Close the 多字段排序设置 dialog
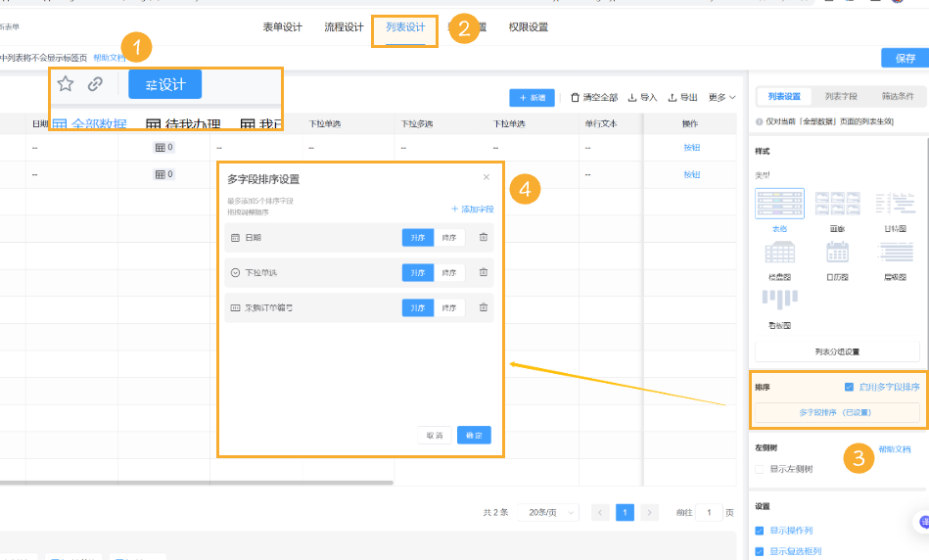The height and width of the screenshot is (560, 929). (x=487, y=177)
